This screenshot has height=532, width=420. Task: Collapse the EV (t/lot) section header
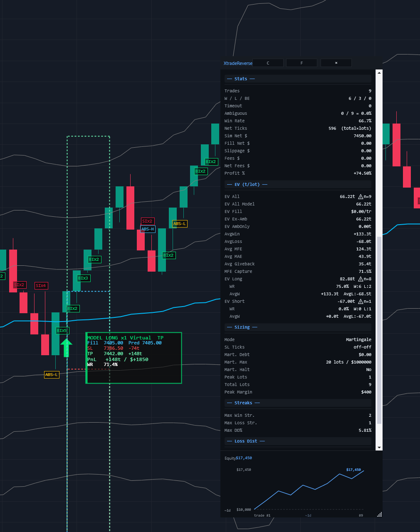(x=298, y=184)
